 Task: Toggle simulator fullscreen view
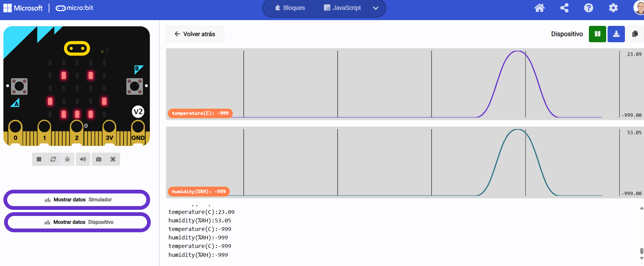[x=113, y=159]
